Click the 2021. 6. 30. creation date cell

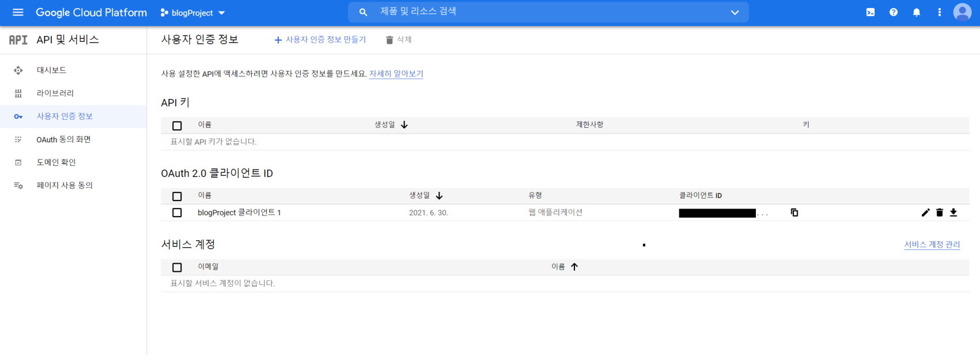pyautogui.click(x=429, y=213)
